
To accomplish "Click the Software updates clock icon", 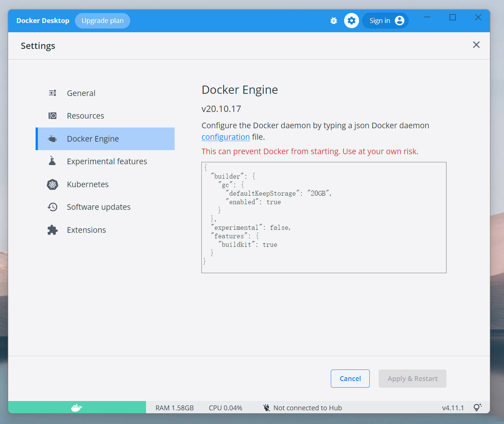I will (x=52, y=207).
